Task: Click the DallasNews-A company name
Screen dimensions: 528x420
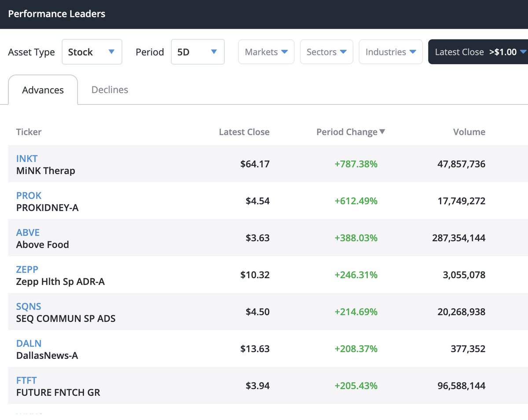Action: click(x=47, y=355)
